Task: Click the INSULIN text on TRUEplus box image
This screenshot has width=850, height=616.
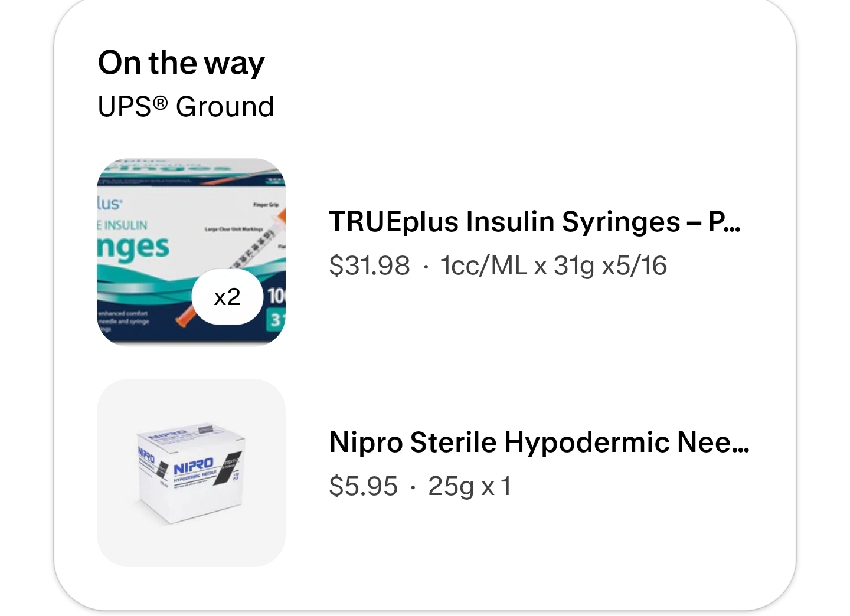Action: tap(125, 225)
